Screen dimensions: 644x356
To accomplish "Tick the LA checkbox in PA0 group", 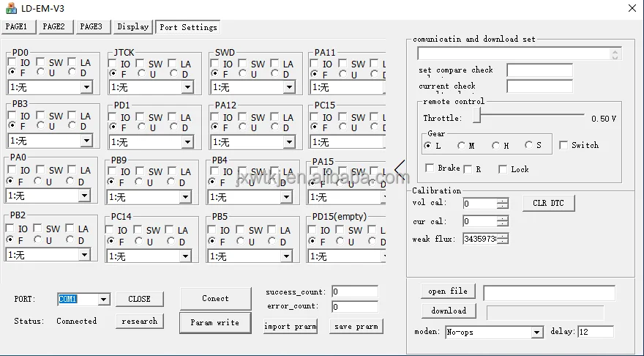I will [72, 169].
